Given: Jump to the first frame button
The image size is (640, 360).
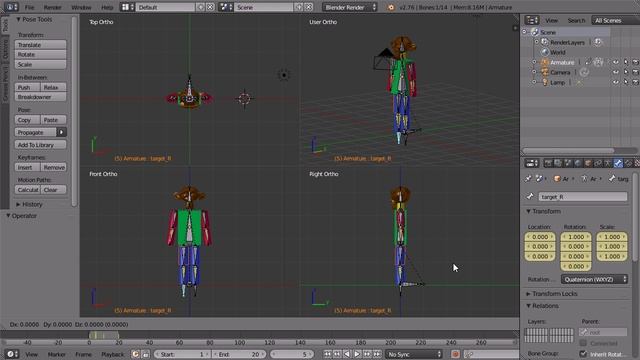Looking at the screenshot, I should (x=327, y=354).
